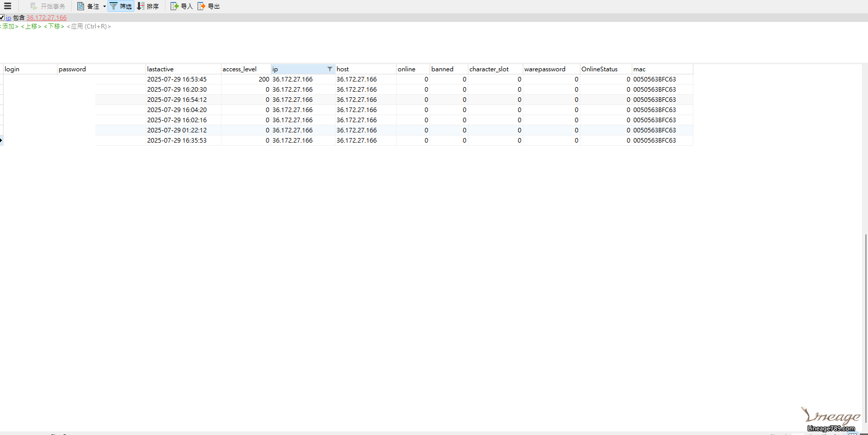Click the <下移> move down link
This screenshot has height=435, width=868.
(54, 26)
